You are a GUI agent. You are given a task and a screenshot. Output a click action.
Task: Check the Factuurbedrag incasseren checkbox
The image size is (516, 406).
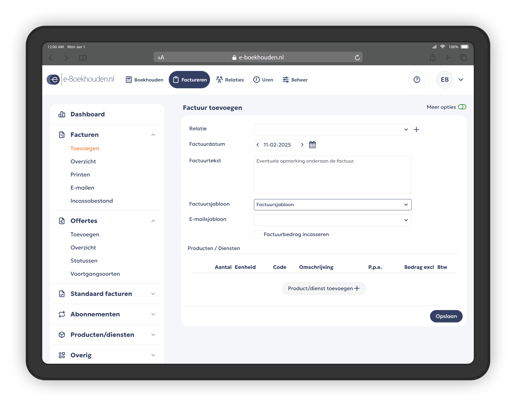[x=258, y=234]
